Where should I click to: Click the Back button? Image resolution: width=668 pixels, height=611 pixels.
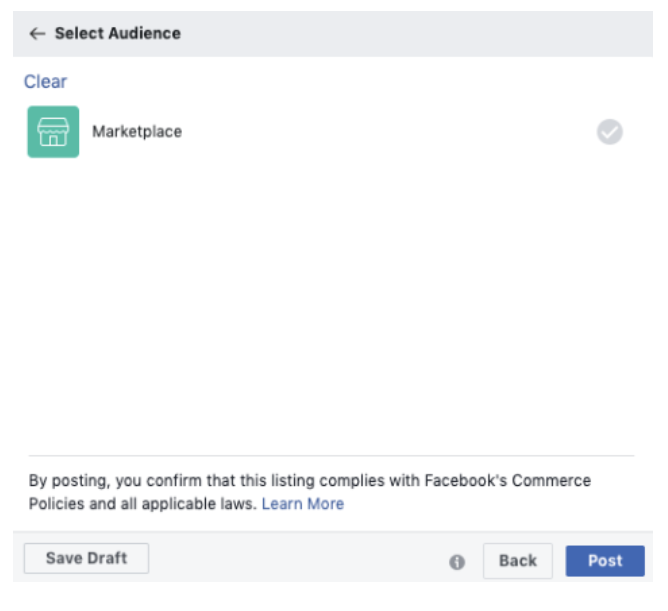click(x=517, y=561)
